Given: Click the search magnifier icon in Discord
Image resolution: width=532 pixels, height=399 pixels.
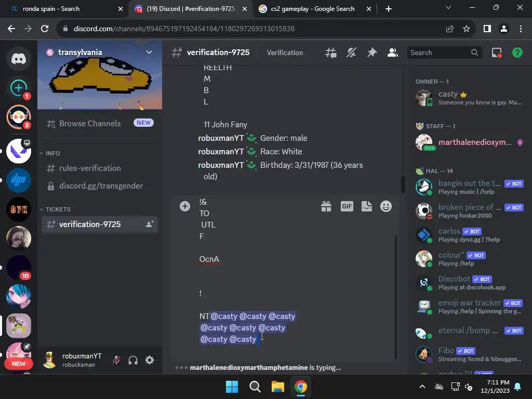Looking at the screenshot, I should [474, 52].
